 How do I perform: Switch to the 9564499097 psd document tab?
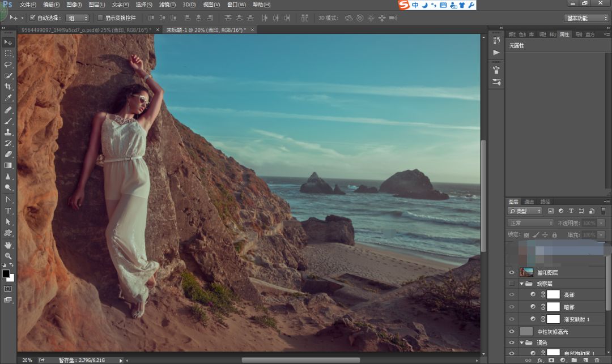coord(86,29)
